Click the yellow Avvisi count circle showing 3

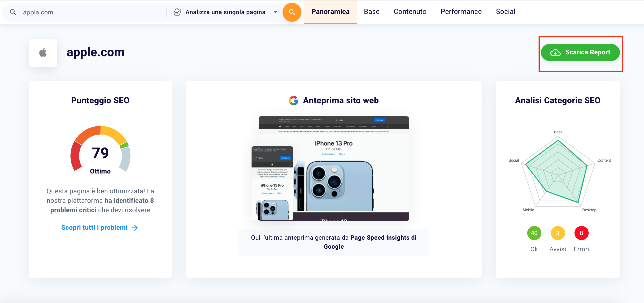[557, 233]
